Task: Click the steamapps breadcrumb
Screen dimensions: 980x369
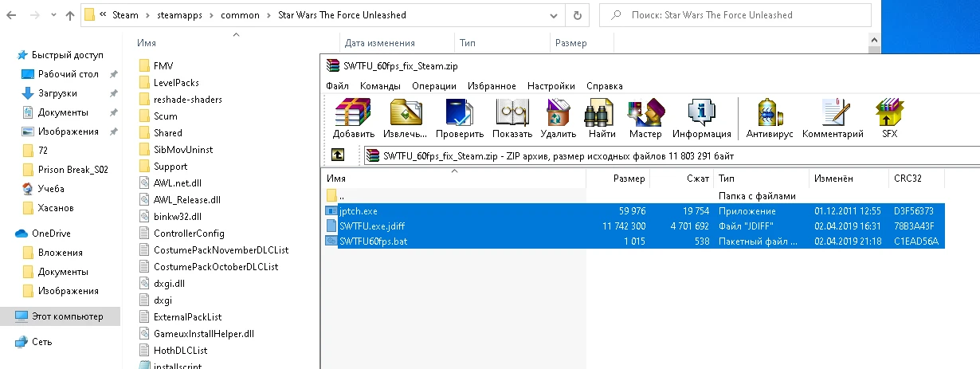Action: point(180,14)
